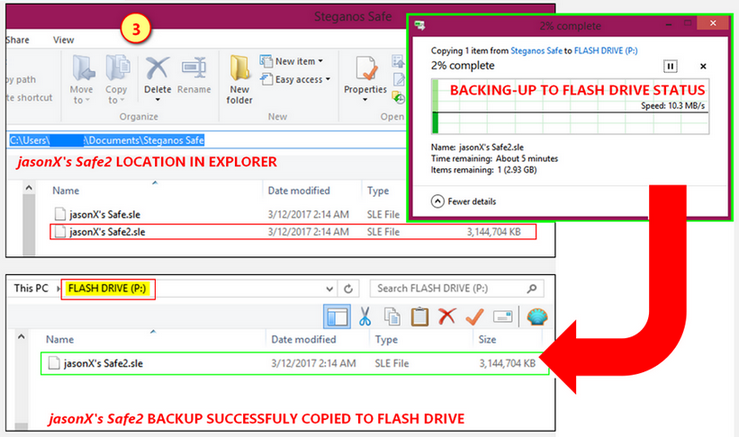The width and height of the screenshot is (739, 437).
Task: Cancel the copy with the X button
Action: 703,66
